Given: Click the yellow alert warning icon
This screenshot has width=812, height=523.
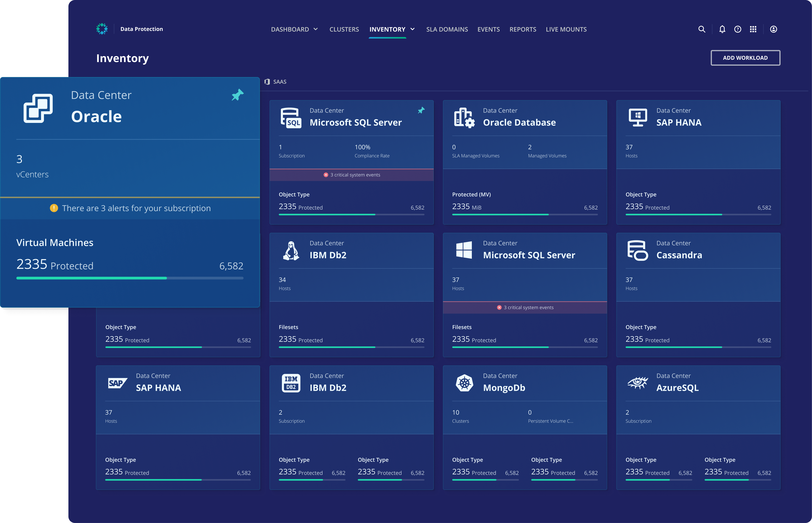Looking at the screenshot, I should pyautogui.click(x=54, y=208).
